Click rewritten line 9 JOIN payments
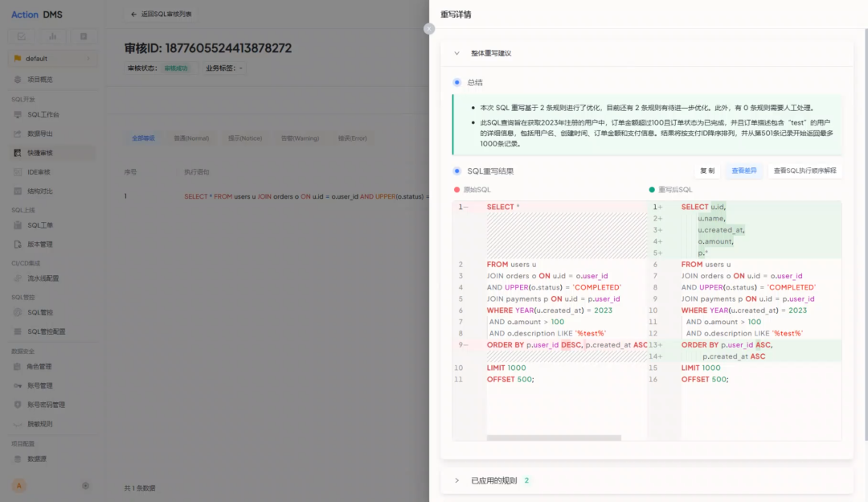This screenshot has width=868, height=502. 748,298
